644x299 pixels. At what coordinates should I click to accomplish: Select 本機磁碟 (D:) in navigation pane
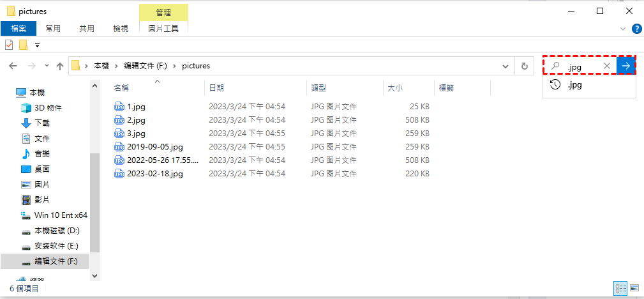point(57,231)
